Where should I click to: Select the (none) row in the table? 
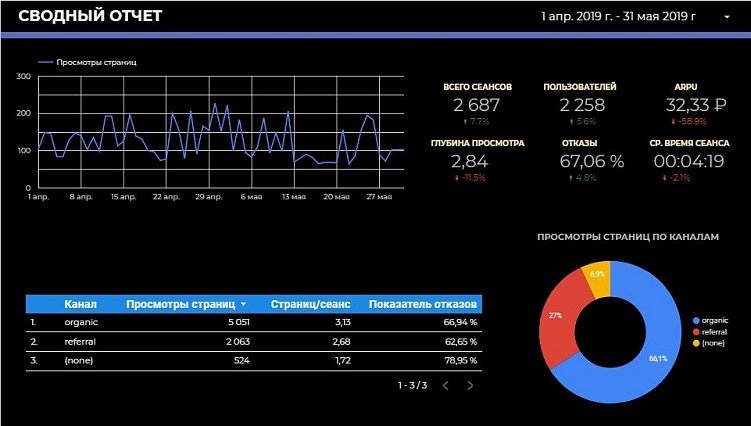pyautogui.click(x=254, y=360)
